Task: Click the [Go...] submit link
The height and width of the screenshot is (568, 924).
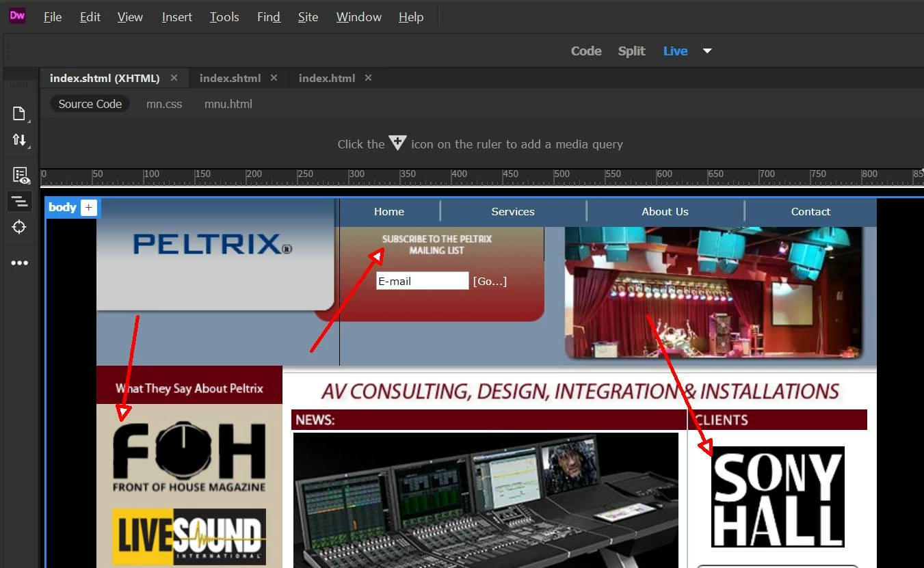Action: (490, 282)
